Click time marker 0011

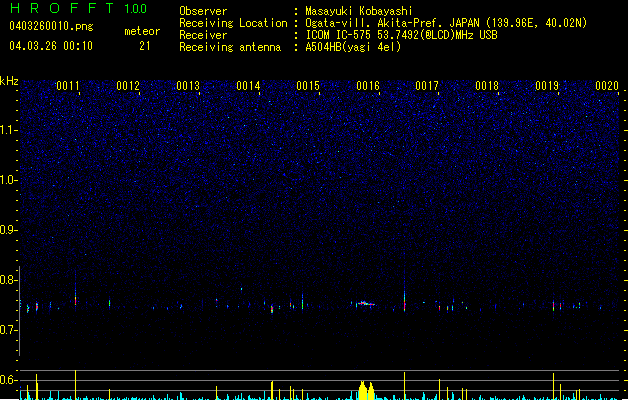pos(68,86)
